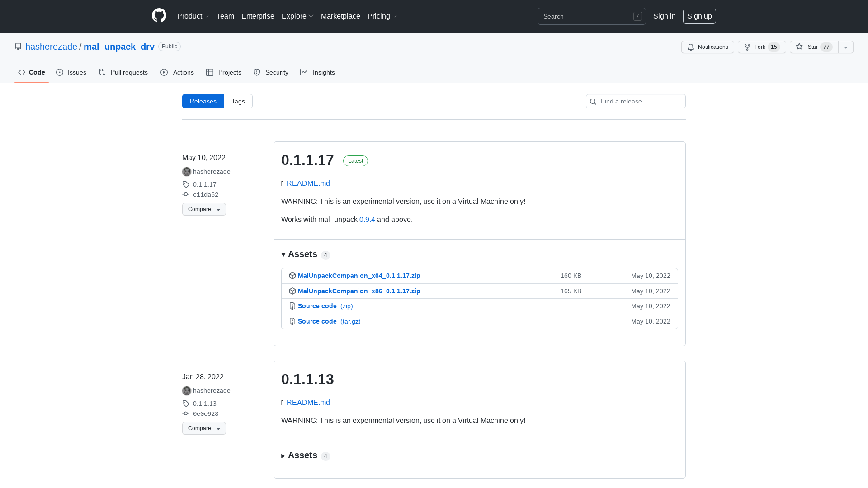868x488 pixels.
Task: Download Source code (tar.gz)
Action: point(329,321)
